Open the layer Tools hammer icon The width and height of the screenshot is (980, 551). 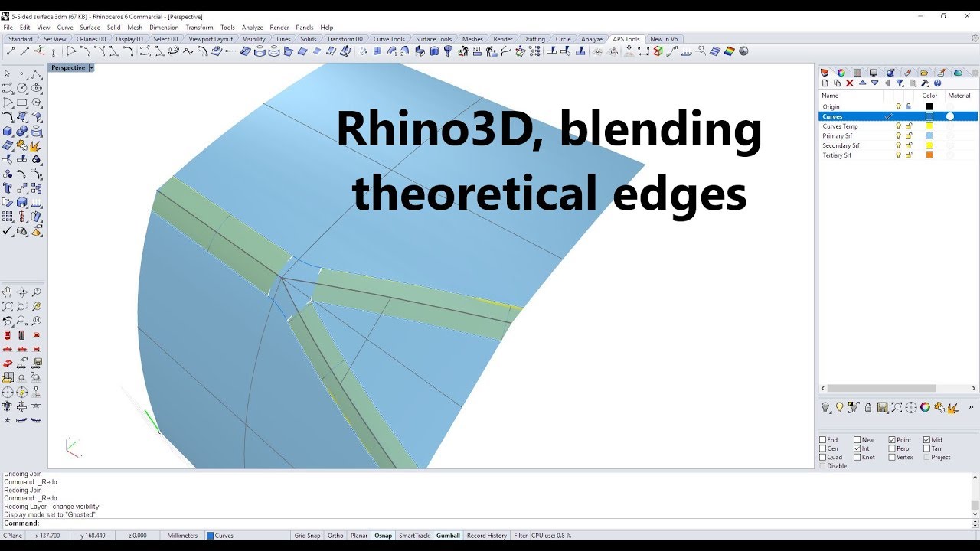click(x=925, y=83)
